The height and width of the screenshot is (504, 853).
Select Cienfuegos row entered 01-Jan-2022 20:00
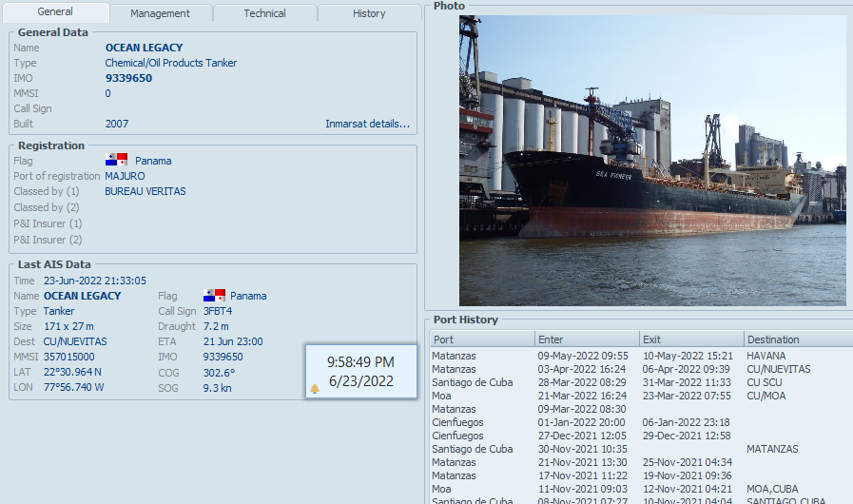[641, 422]
